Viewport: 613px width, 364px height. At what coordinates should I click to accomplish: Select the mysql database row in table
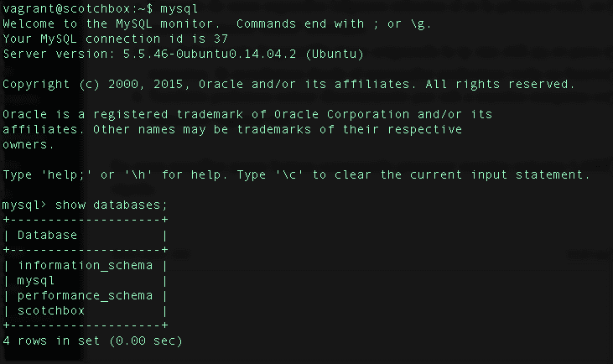[x=35, y=280]
